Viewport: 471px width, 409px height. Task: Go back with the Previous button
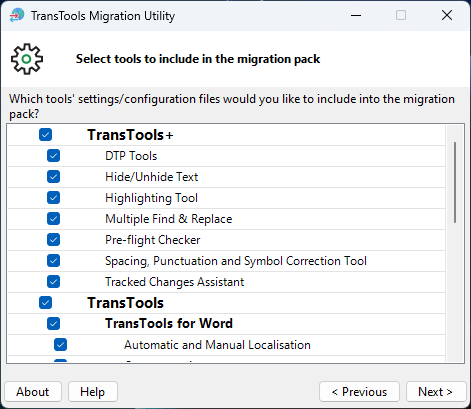[359, 392]
